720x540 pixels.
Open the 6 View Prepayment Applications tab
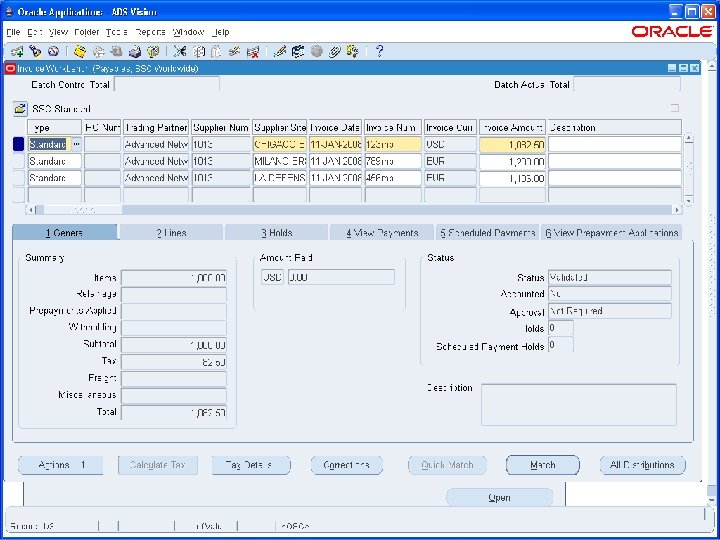(x=612, y=233)
